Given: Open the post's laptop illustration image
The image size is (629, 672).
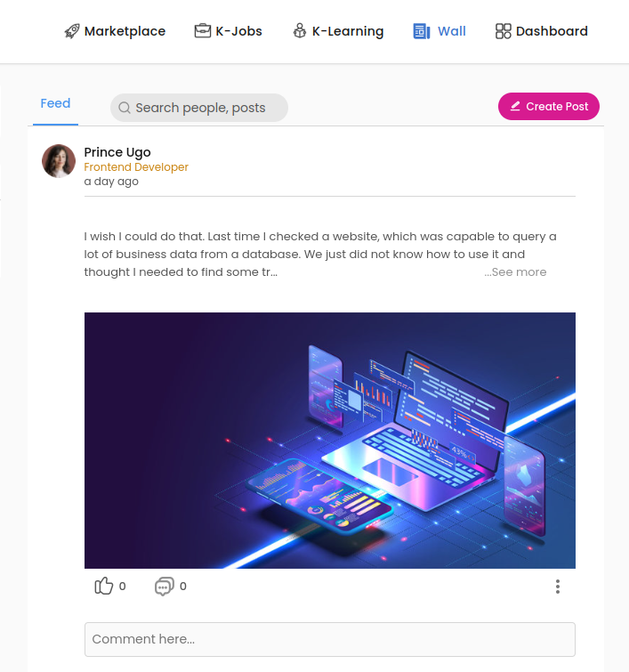Looking at the screenshot, I should [x=330, y=441].
